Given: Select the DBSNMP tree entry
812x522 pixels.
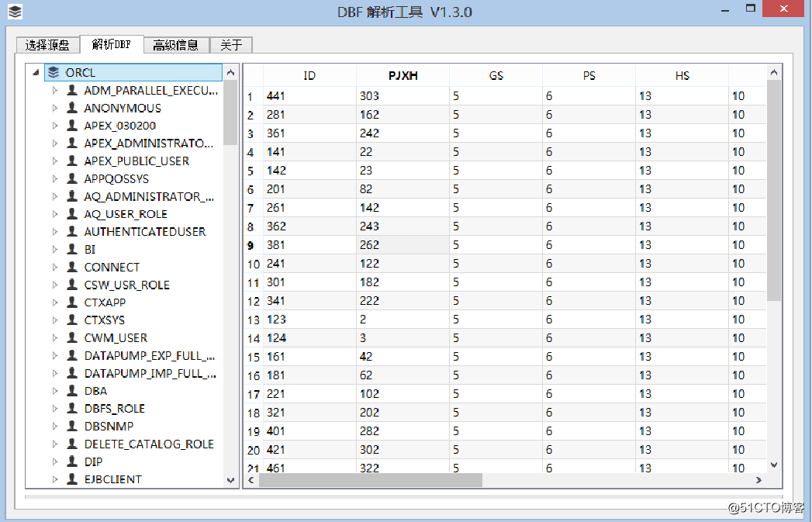Looking at the screenshot, I should tap(109, 426).
